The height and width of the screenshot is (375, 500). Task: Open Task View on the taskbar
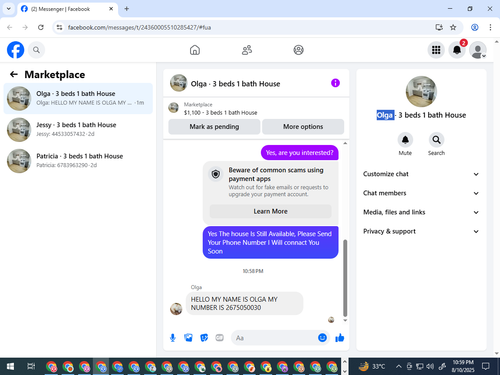point(31,367)
